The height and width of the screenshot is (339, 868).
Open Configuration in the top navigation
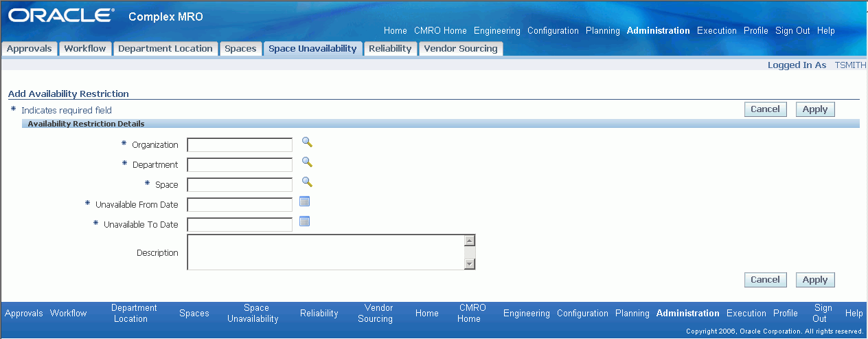click(553, 31)
